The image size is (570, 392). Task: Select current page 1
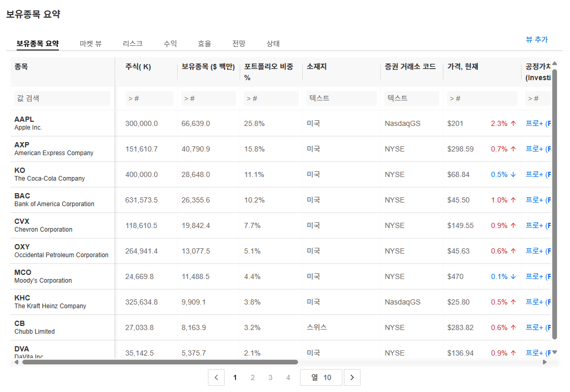point(235,377)
